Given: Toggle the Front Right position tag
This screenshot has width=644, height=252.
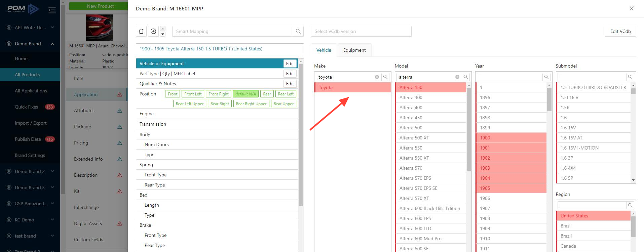Looking at the screenshot, I should (219, 94).
